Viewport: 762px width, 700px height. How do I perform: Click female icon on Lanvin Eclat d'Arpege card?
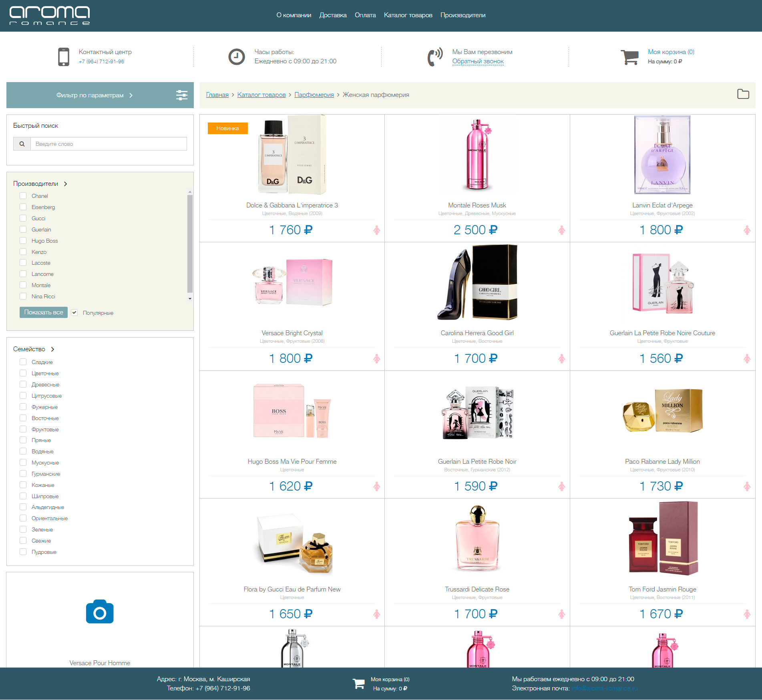(747, 230)
